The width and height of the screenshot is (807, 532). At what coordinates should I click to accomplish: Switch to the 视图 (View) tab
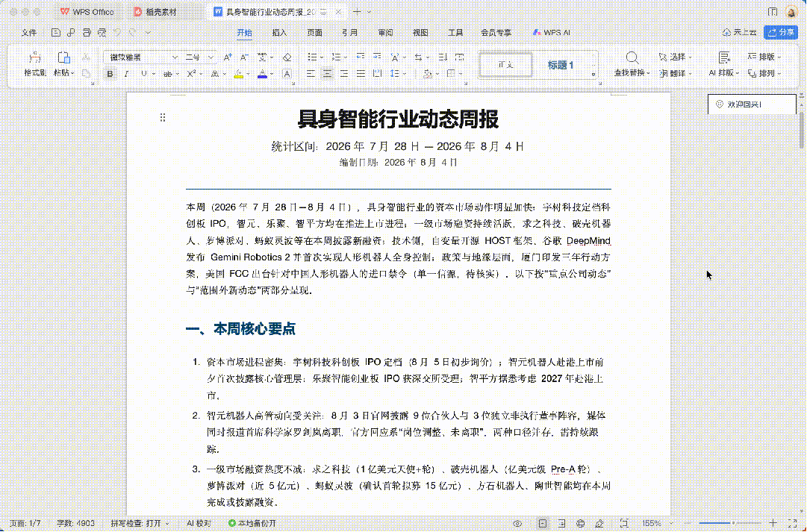tap(420, 32)
